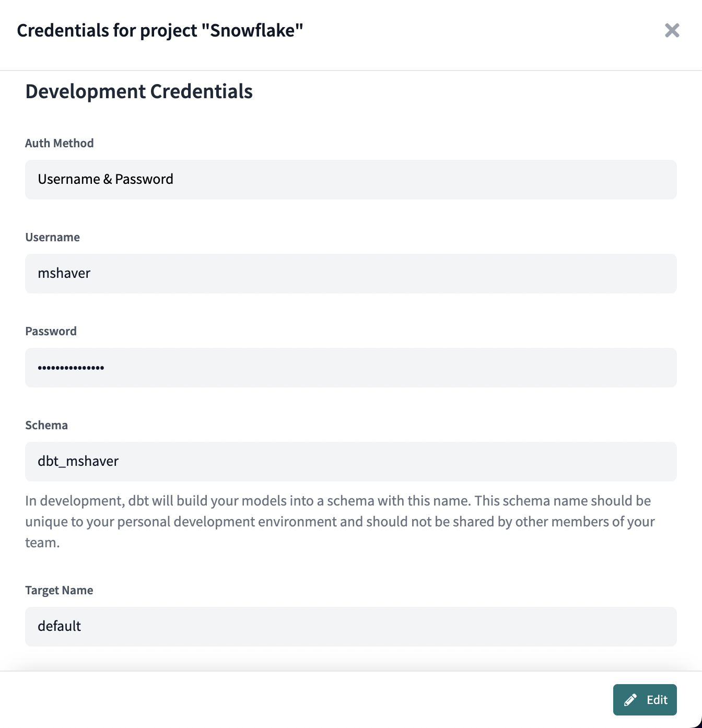Select the Password label

(x=51, y=331)
